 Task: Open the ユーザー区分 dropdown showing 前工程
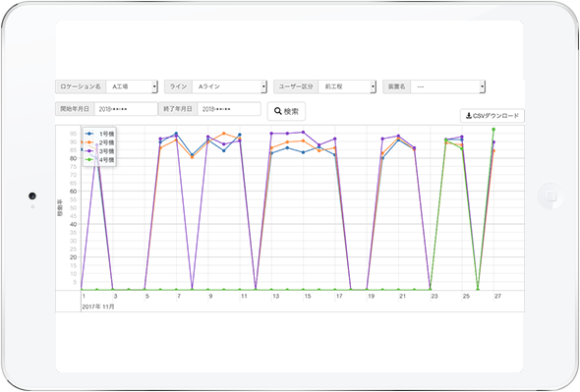click(347, 86)
